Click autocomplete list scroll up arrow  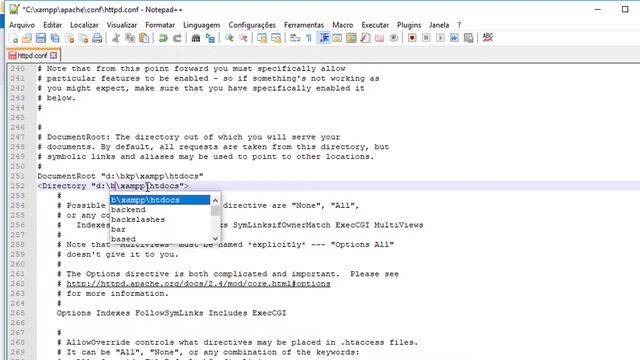click(215, 200)
